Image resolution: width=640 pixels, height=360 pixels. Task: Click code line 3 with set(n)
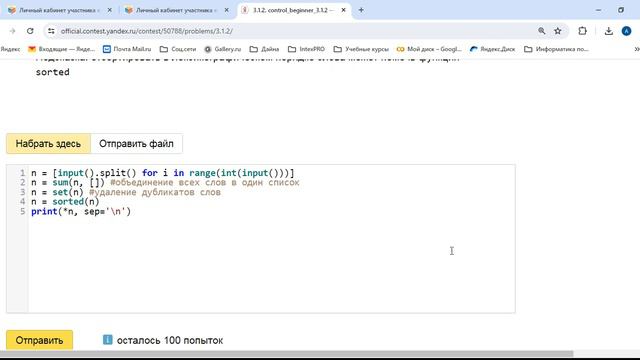point(126,192)
